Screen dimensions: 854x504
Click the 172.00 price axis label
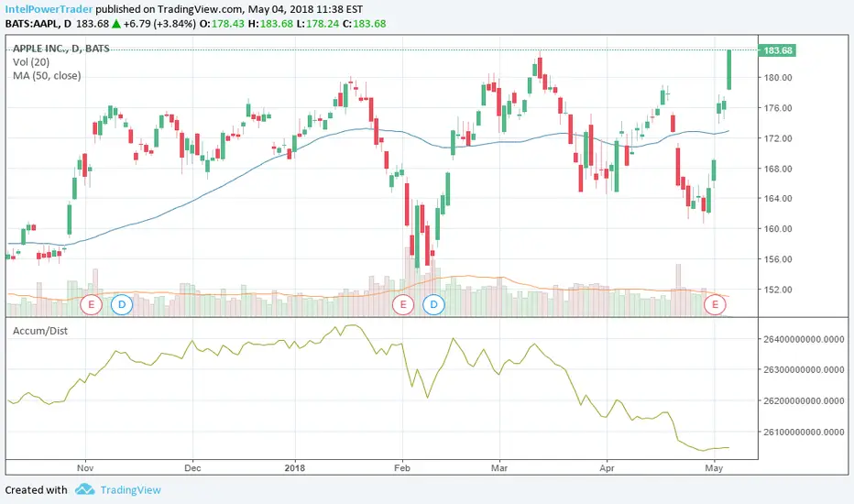778,138
